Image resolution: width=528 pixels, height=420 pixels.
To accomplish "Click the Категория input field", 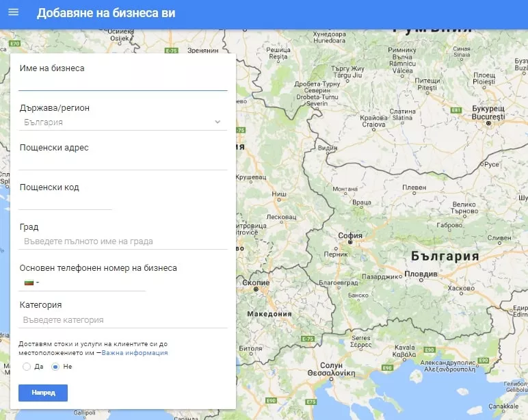I will click(x=123, y=320).
